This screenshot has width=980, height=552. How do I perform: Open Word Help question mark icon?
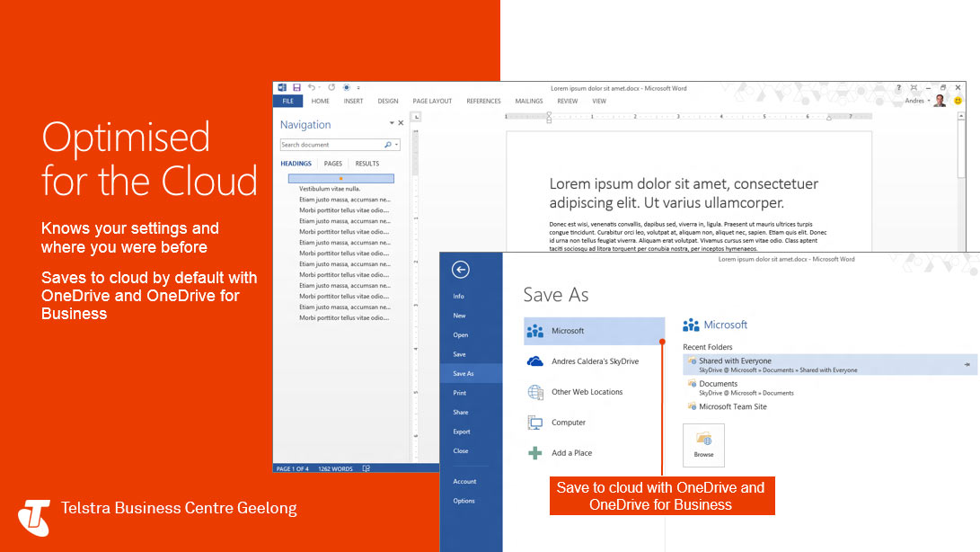(899, 87)
